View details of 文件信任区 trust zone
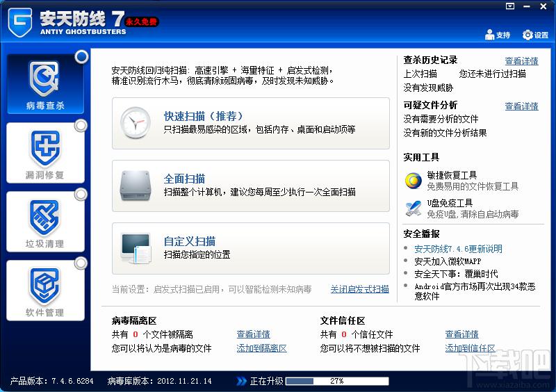556x392 pixels. (461, 334)
